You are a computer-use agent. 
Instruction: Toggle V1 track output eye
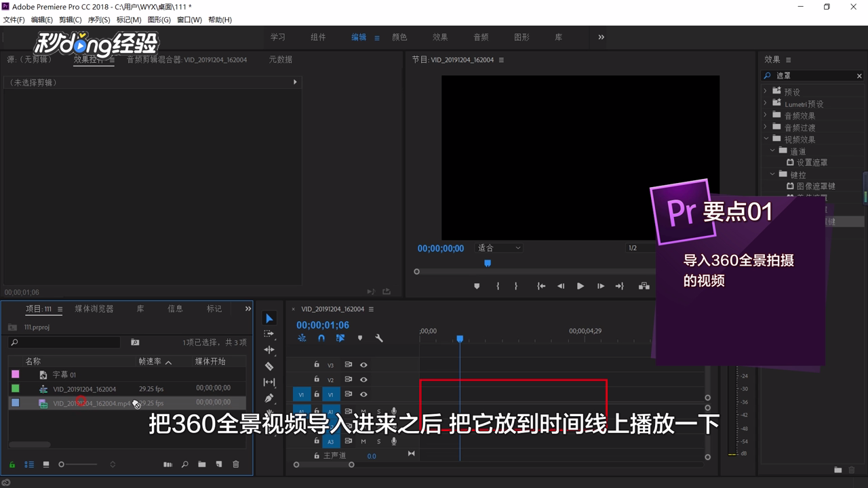363,394
